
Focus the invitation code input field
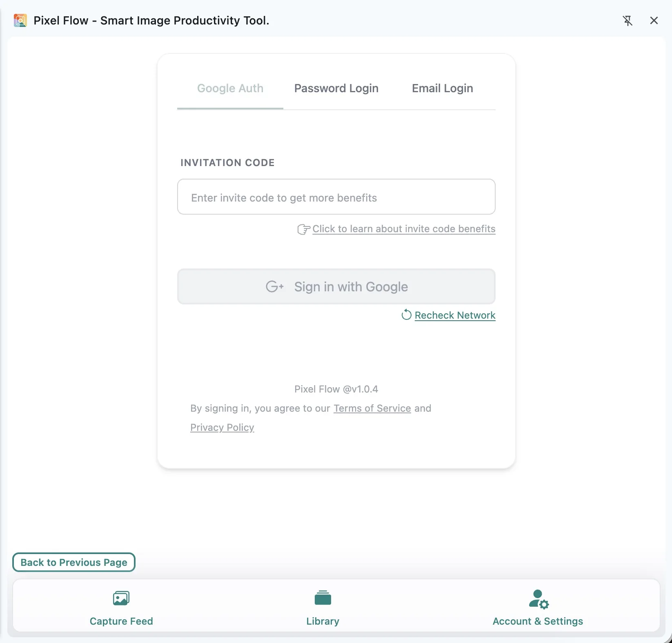pos(336,197)
